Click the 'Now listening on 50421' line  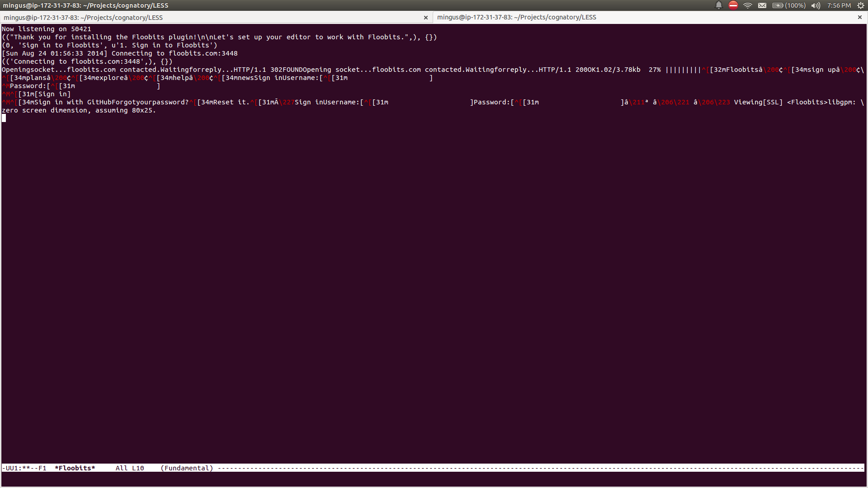tap(47, 29)
